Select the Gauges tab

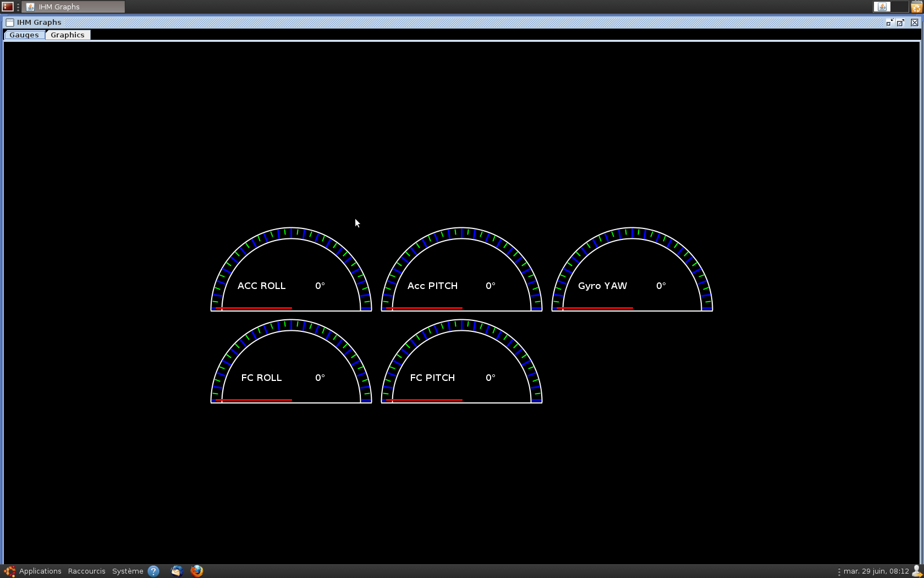pyautogui.click(x=24, y=35)
